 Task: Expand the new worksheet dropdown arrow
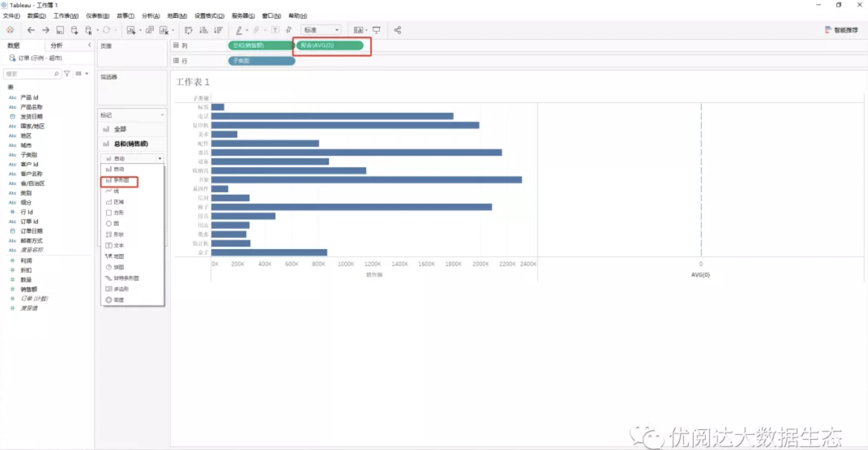tap(140, 30)
